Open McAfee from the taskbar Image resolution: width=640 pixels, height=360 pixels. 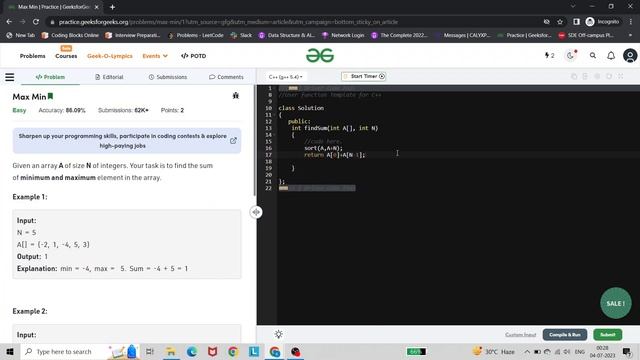212,351
